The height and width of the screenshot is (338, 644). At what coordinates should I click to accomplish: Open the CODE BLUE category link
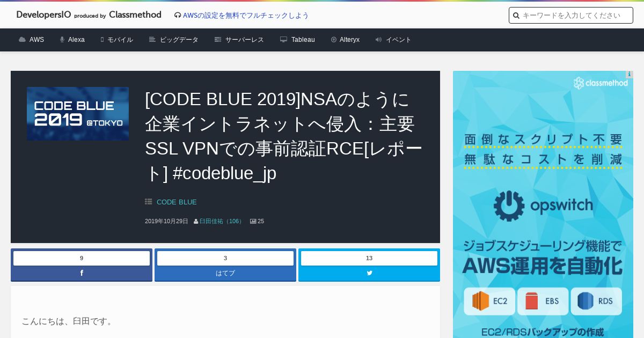pyautogui.click(x=177, y=202)
